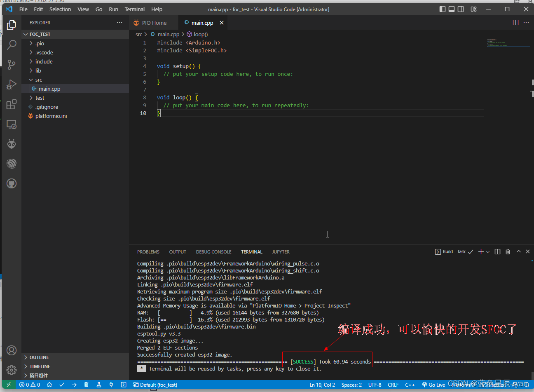Open the Serial Monitor plug icon
Screen dimensions: 534x392
click(111, 385)
